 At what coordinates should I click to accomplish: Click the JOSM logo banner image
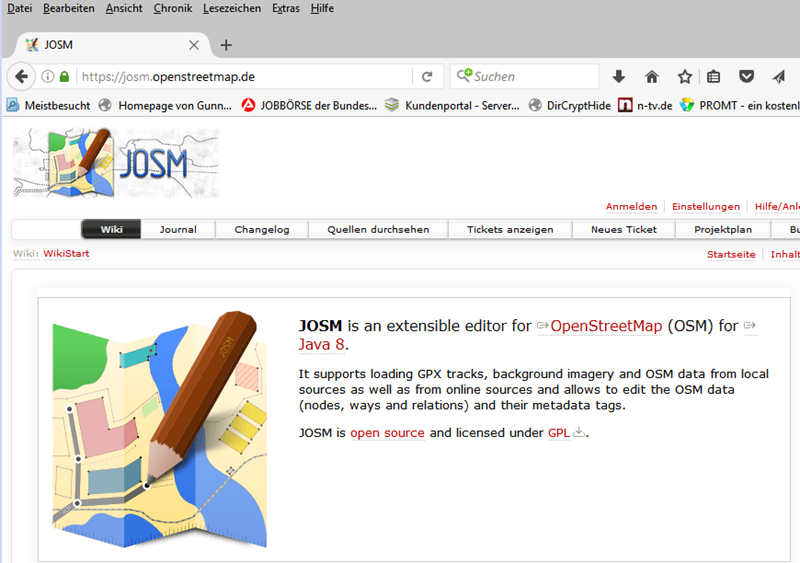[x=116, y=162]
